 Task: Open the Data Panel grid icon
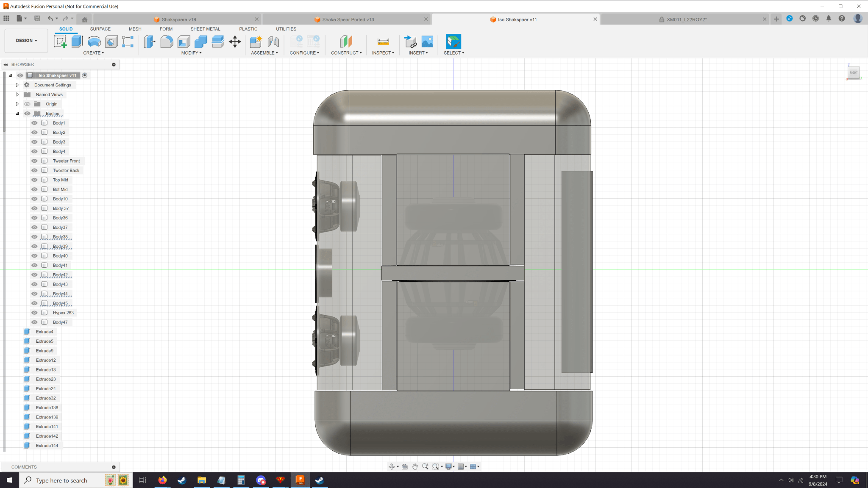(x=6, y=19)
